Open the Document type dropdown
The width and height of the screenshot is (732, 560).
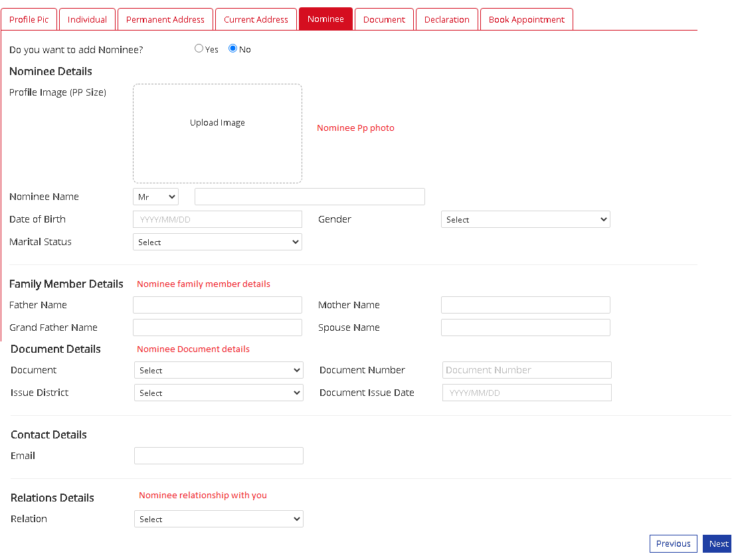click(x=219, y=371)
